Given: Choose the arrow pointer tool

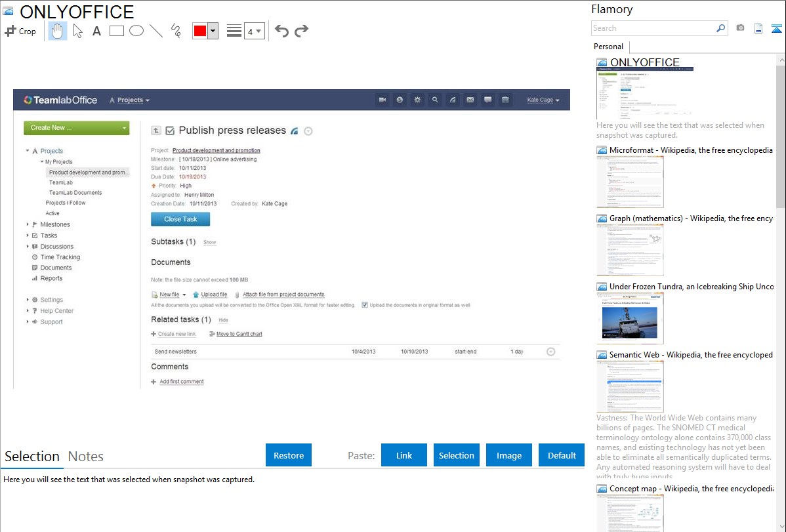Looking at the screenshot, I should 77,31.
